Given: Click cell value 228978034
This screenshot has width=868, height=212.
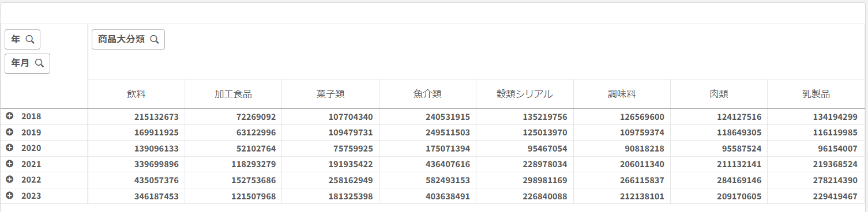Looking at the screenshot, I should [x=545, y=164].
